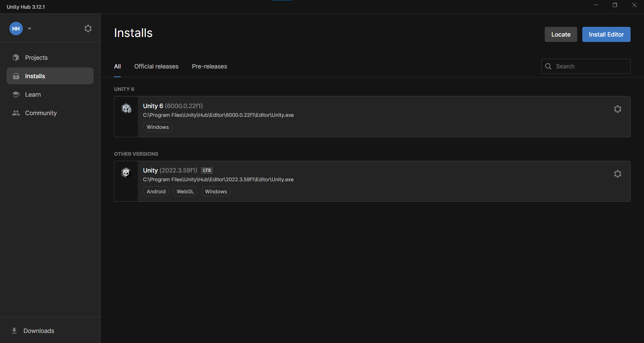Click the Downloads arrow icon

[x=14, y=331]
